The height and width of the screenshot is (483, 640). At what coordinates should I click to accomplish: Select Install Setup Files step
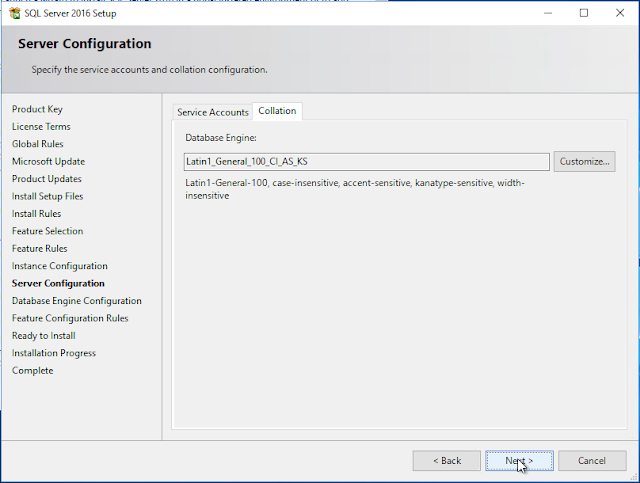coord(47,196)
